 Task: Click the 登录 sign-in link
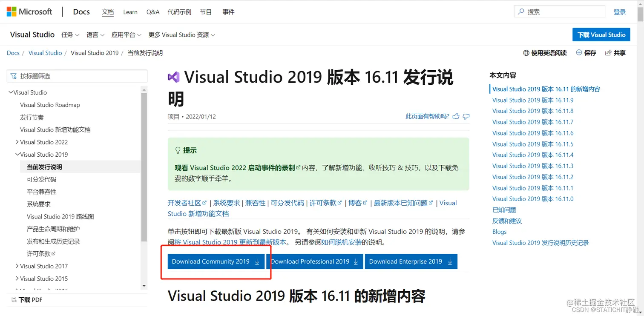click(x=620, y=12)
